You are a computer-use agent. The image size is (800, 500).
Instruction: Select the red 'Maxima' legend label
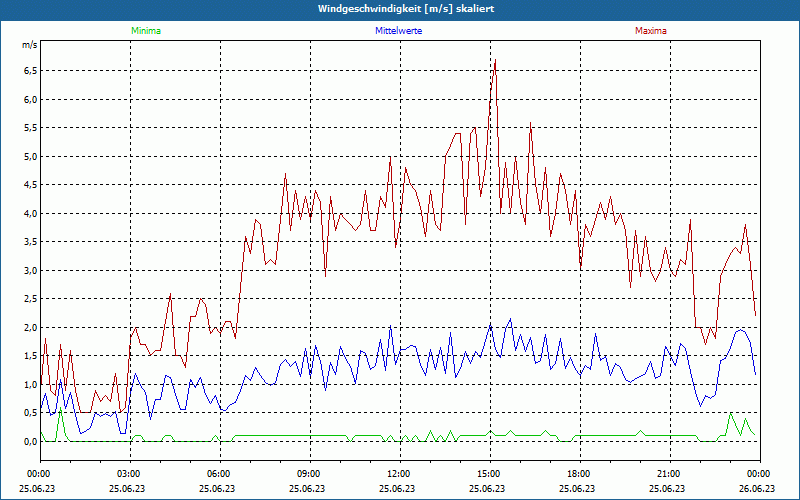click(651, 31)
